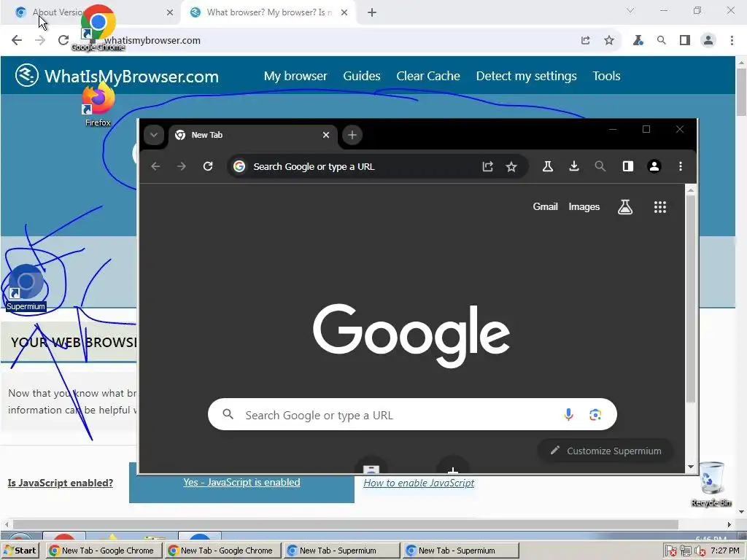Screen dimensions: 747x560
Task: Close the What browser? tab
Action: (344, 12)
